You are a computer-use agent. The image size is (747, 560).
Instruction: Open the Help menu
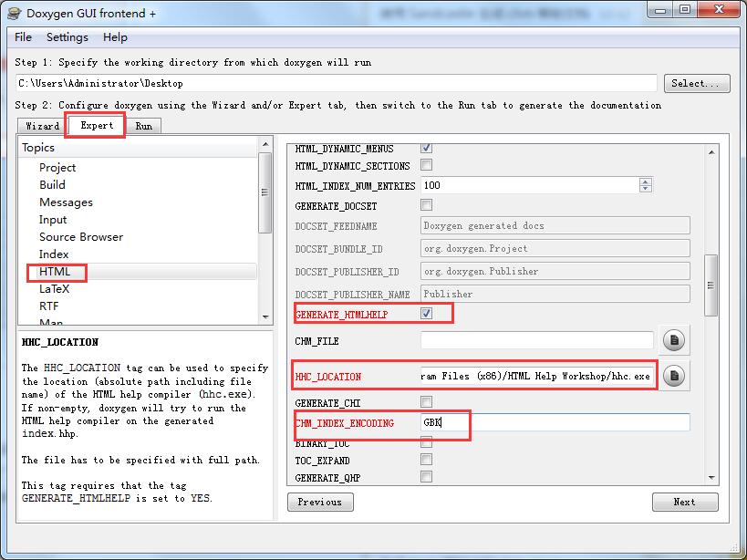tap(115, 37)
